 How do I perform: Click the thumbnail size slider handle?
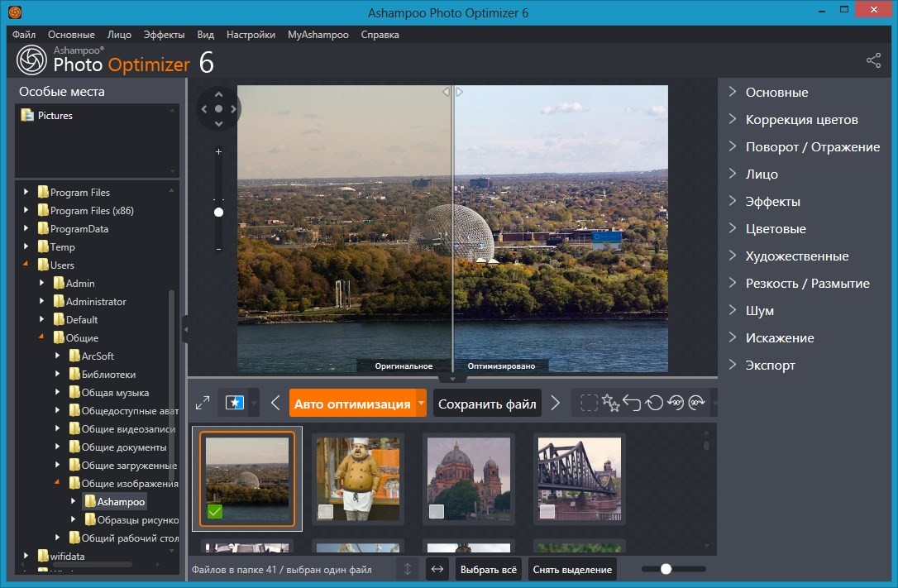(666, 569)
